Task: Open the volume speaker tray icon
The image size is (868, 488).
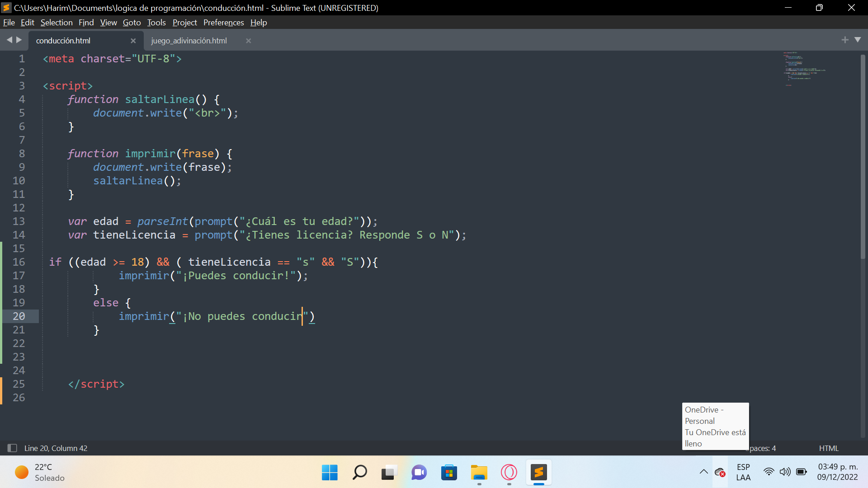Action: pos(785,472)
